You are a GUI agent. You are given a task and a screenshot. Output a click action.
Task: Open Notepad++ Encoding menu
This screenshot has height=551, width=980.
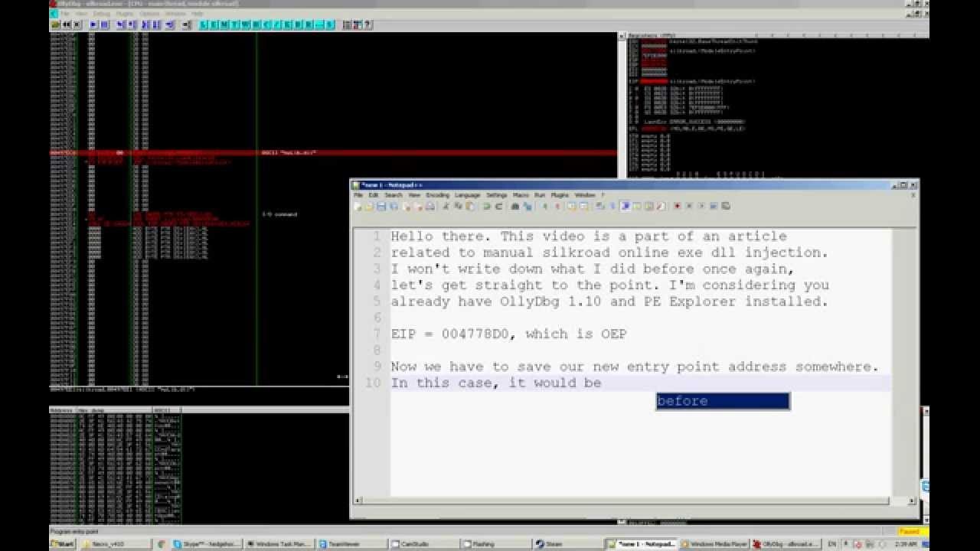pos(438,195)
